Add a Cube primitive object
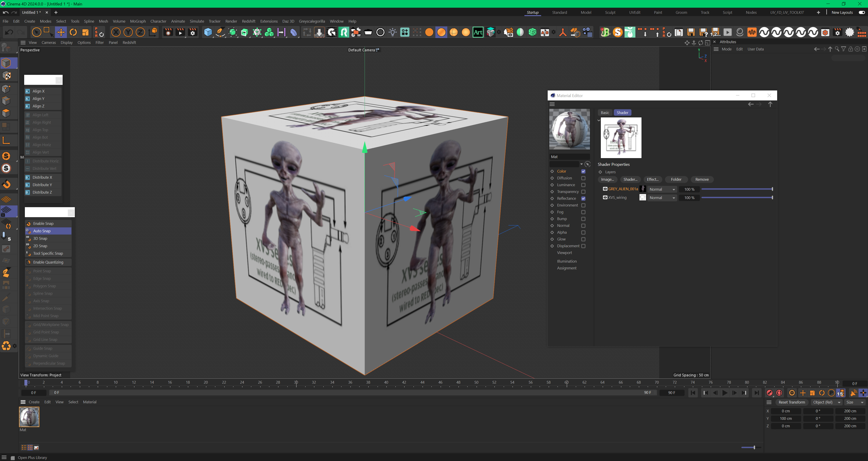868x461 pixels. [x=208, y=32]
